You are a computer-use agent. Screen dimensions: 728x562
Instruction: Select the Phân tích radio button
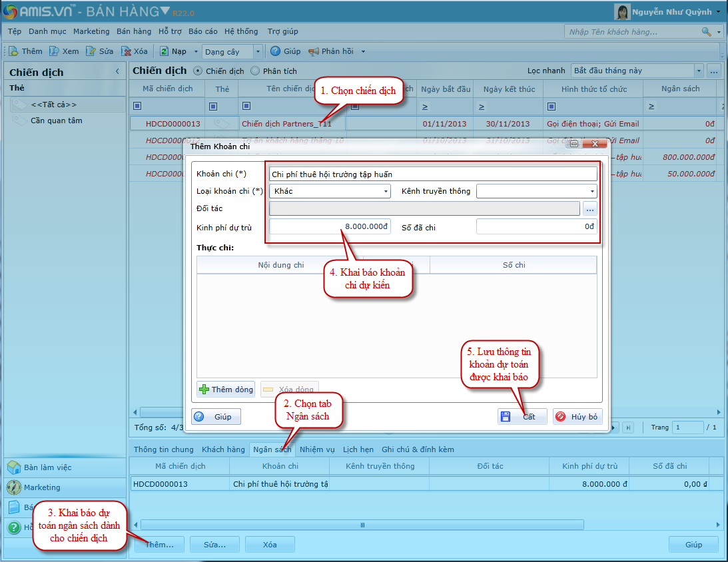(x=254, y=71)
